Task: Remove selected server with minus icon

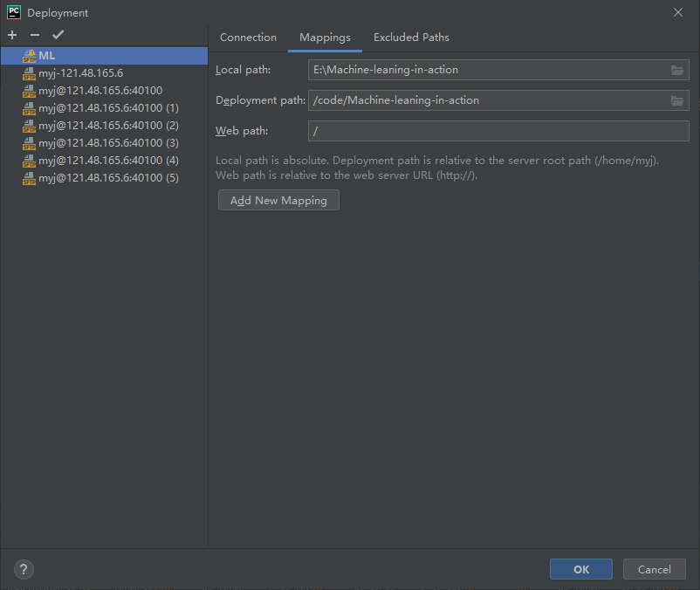Action: pyautogui.click(x=35, y=35)
